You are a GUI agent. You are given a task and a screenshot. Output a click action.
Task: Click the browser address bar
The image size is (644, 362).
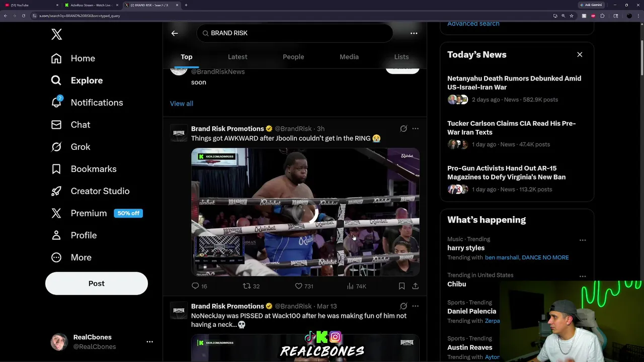[x=292, y=16]
